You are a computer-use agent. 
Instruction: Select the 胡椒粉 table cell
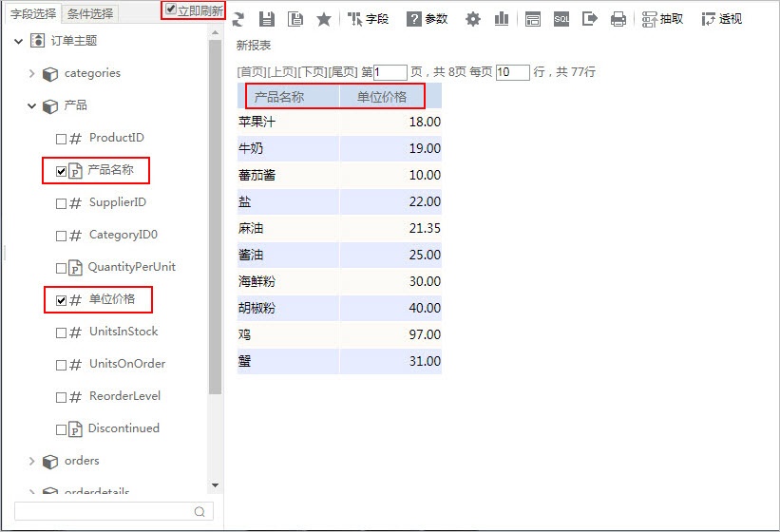[x=288, y=308]
